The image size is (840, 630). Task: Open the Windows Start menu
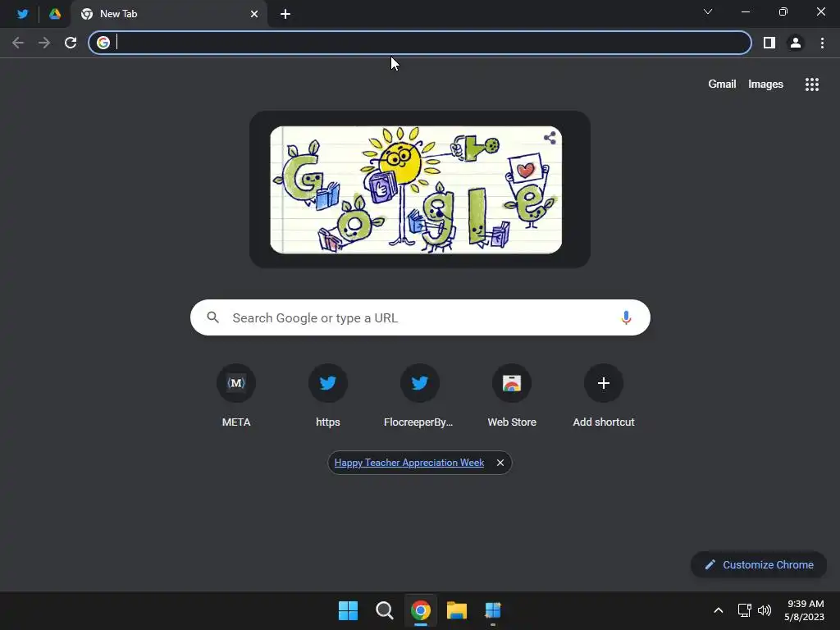[x=348, y=610]
